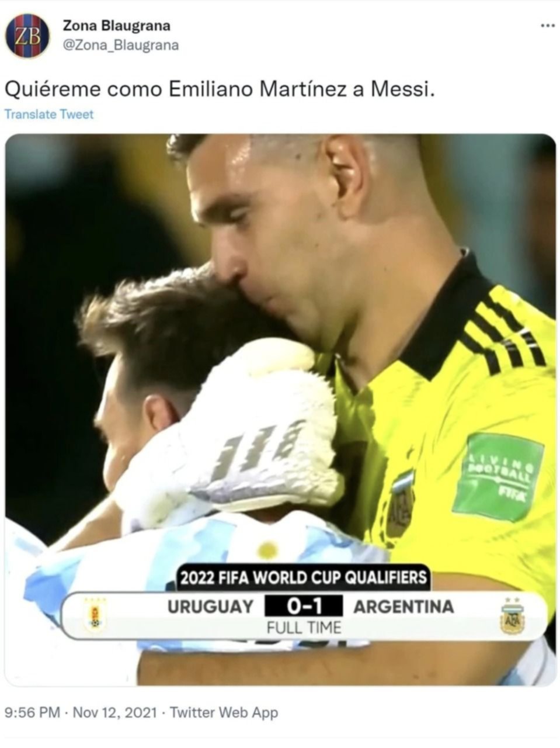This screenshot has height=748, width=560.
Task: Visit the @Zona_Blaugrana handle link
Action: click(120, 46)
